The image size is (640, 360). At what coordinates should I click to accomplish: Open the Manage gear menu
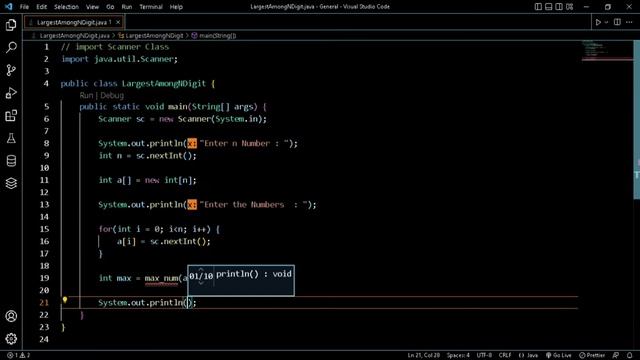tap(11, 338)
